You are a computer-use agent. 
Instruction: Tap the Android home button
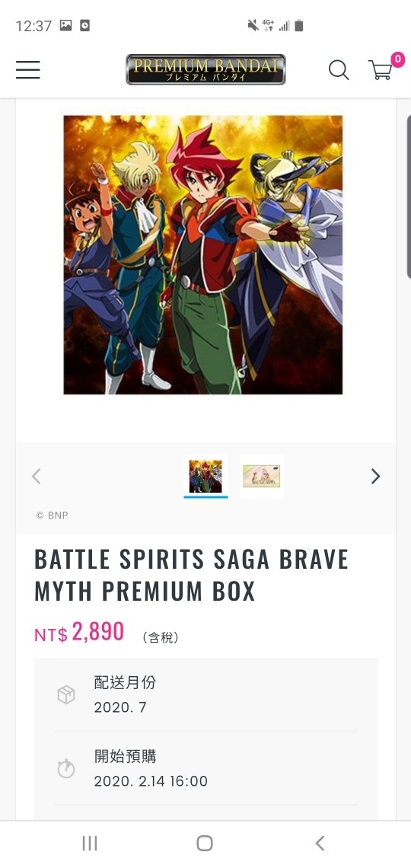coord(205,843)
